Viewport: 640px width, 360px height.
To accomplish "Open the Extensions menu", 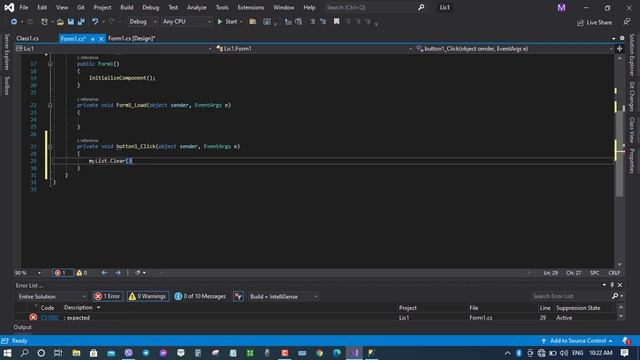I will (251, 7).
